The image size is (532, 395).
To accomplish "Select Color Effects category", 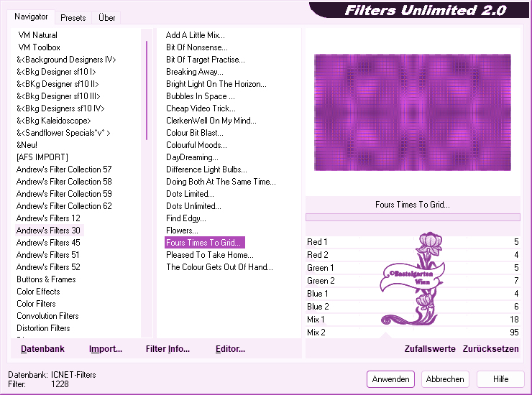I will pos(38,292).
